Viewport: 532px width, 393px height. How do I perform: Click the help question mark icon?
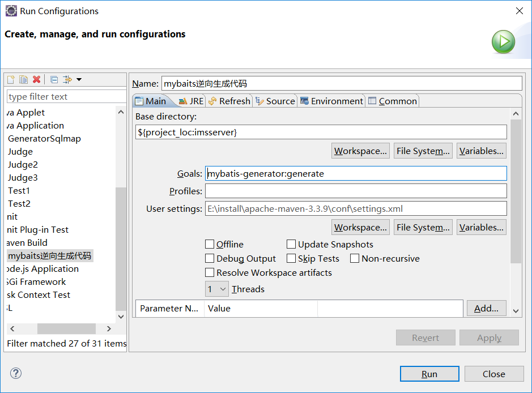click(15, 373)
